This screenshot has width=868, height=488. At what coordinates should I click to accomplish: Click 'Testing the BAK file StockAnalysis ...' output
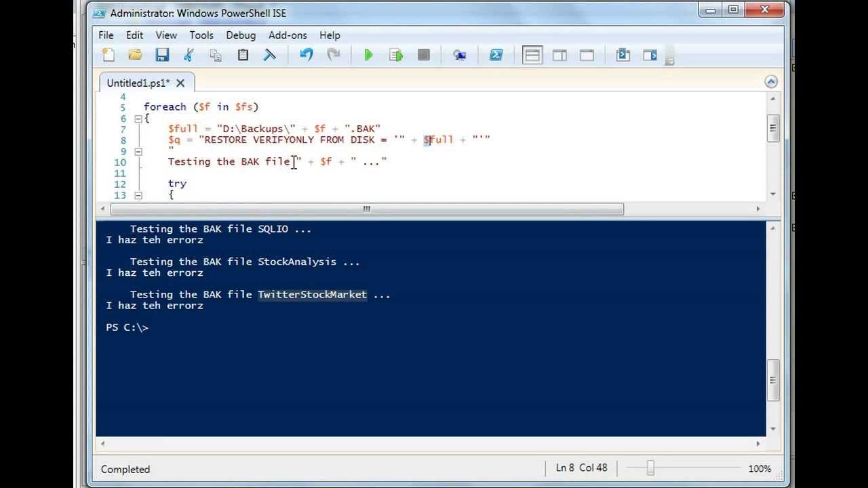pyautogui.click(x=245, y=262)
